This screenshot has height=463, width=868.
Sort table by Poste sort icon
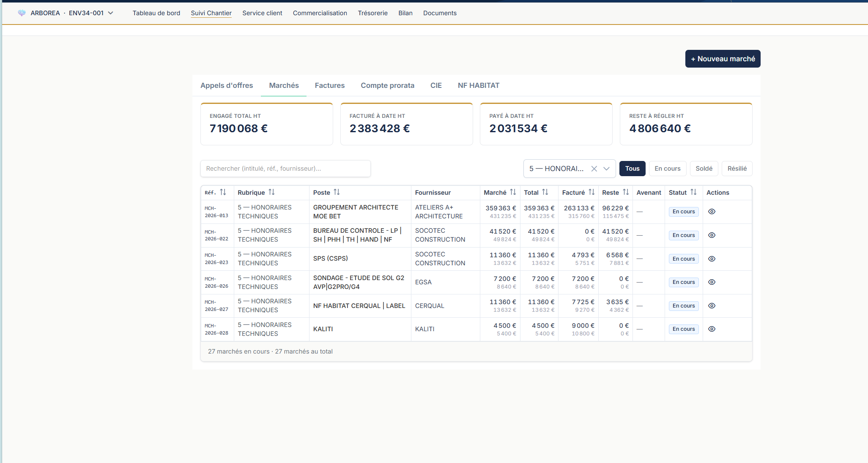pos(337,192)
